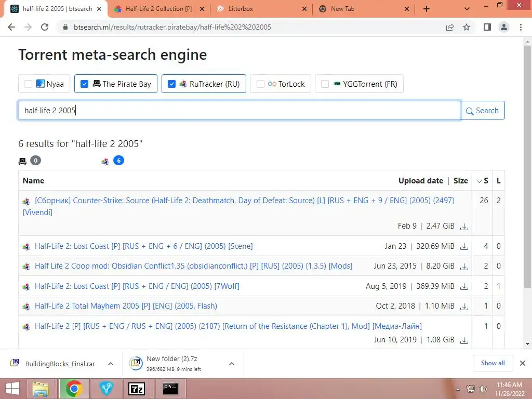Download the Counter-Strike: Source collection torrent

464,227
